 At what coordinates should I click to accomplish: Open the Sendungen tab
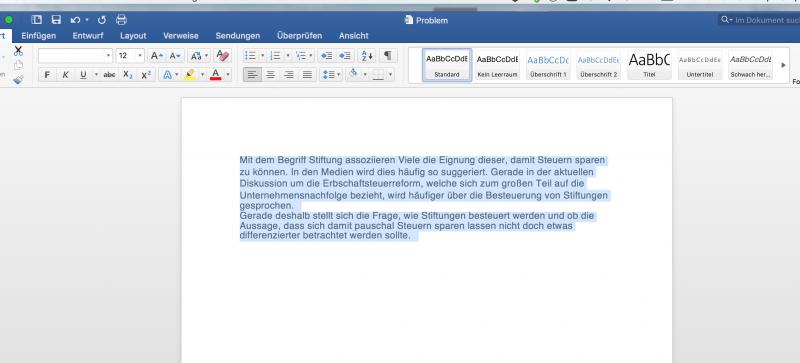coord(238,36)
